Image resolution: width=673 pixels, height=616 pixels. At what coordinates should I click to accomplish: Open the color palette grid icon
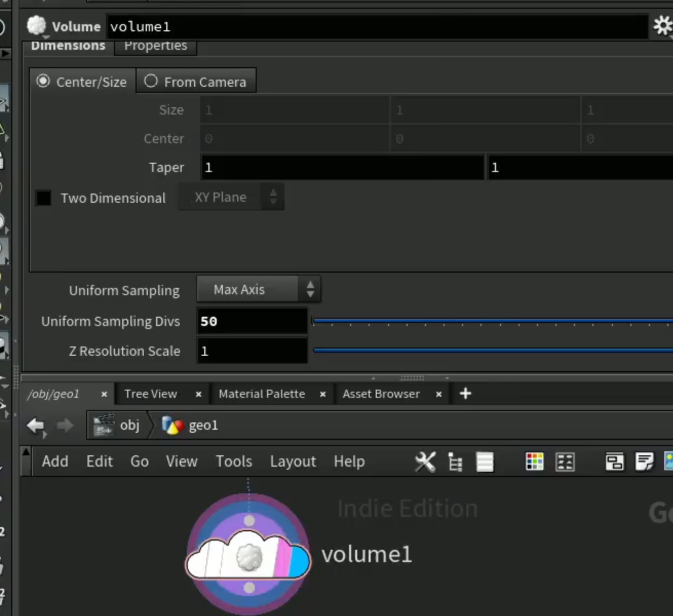point(534,461)
